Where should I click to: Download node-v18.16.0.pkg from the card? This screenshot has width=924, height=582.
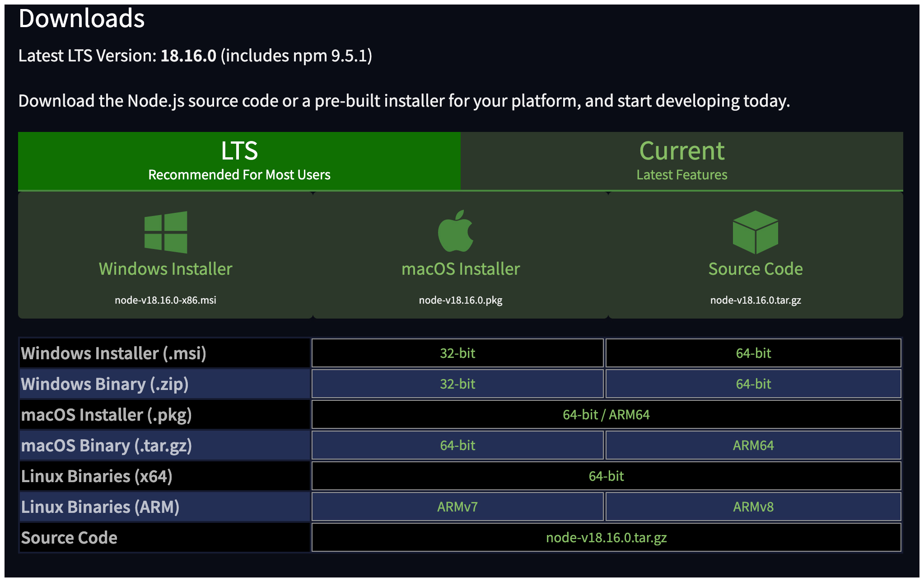pyautogui.click(x=461, y=300)
